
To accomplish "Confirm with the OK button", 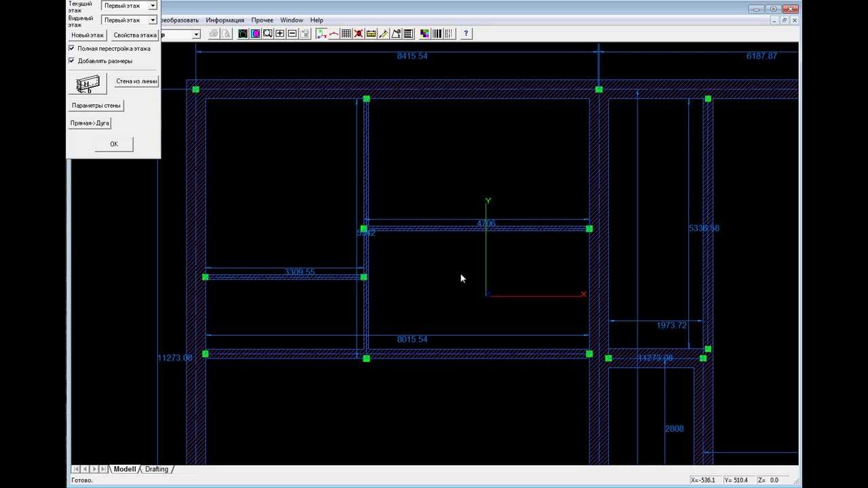I will pos(114,144).
